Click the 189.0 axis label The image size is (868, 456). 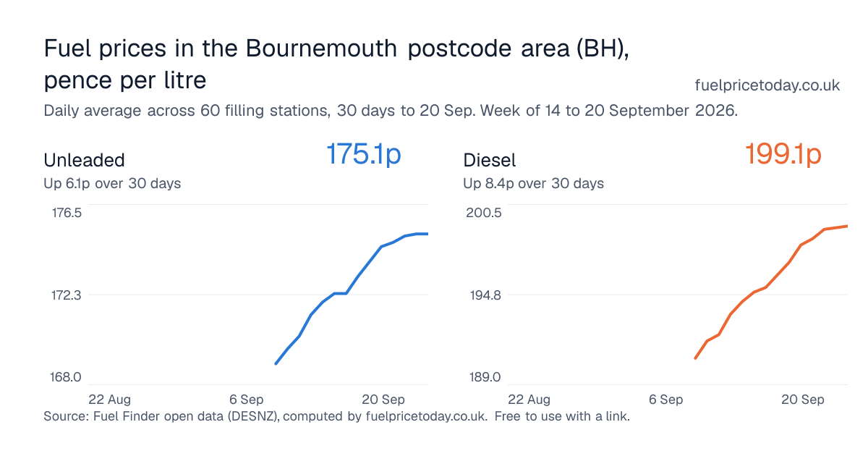coord(486,378)
